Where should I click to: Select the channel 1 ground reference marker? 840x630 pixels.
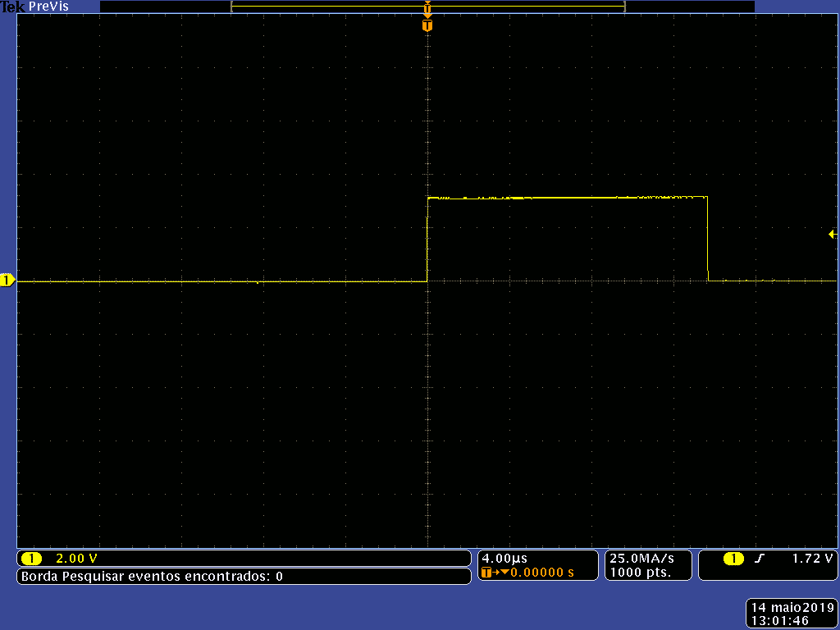click(7, 281)
